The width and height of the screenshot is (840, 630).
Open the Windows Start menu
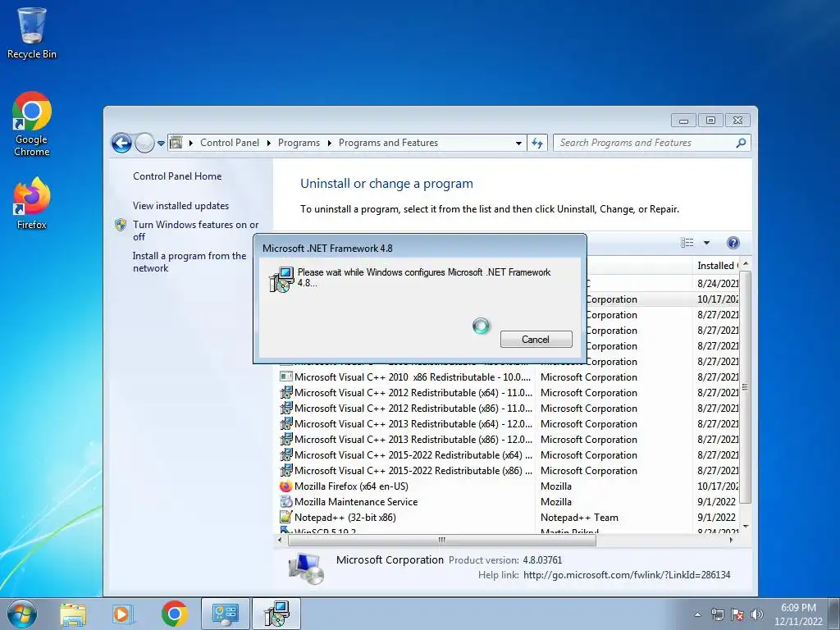click(x=21, y=614)
